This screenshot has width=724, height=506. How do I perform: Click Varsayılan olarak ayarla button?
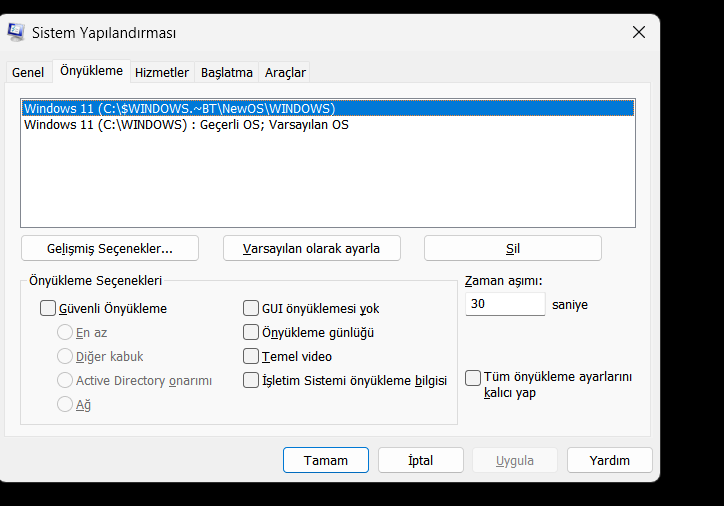pos(312,248)
